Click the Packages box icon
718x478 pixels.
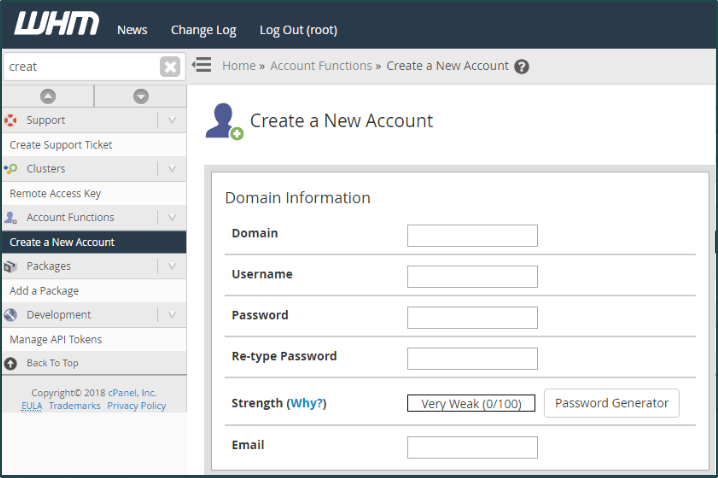click(11, 266)
